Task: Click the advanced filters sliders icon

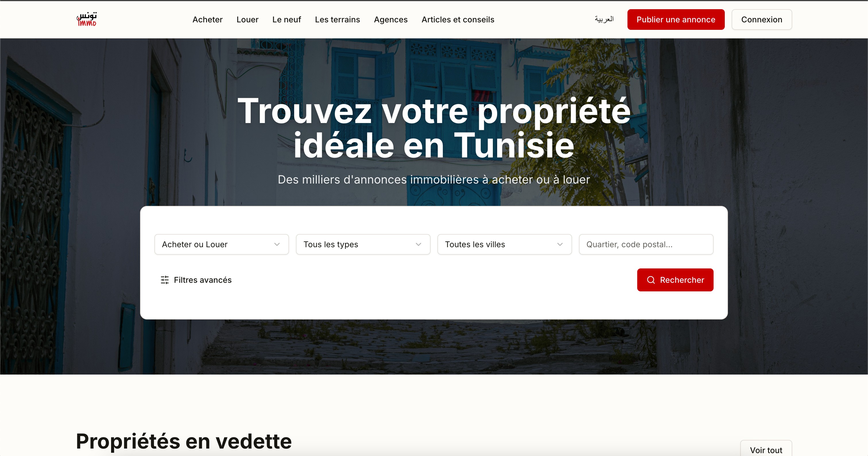Action: [165, 280]
